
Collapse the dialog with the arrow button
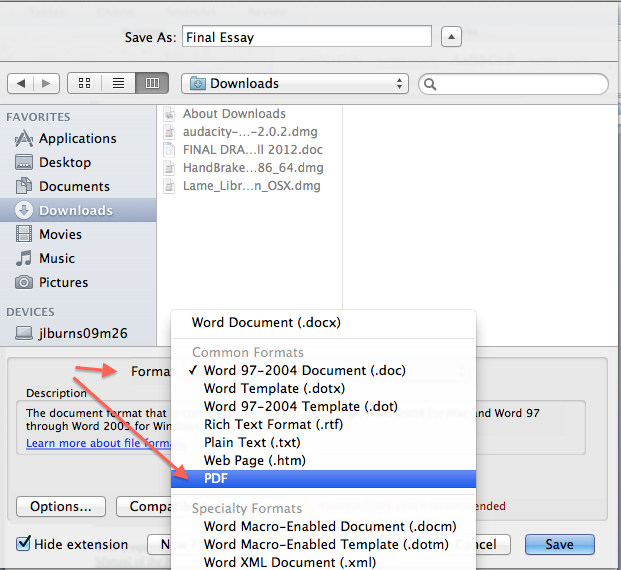click(451, 37)
